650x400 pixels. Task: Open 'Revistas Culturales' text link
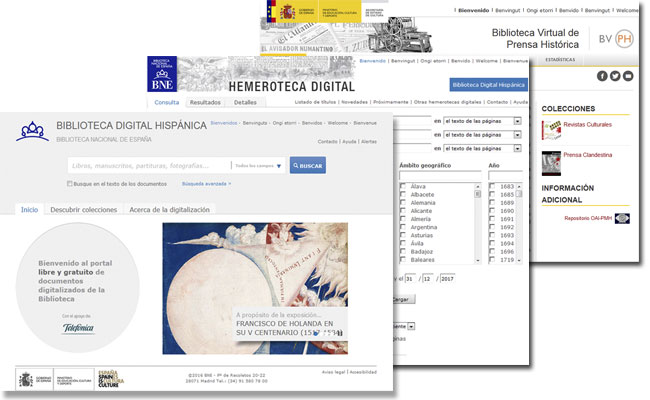(x=587, y=124)
